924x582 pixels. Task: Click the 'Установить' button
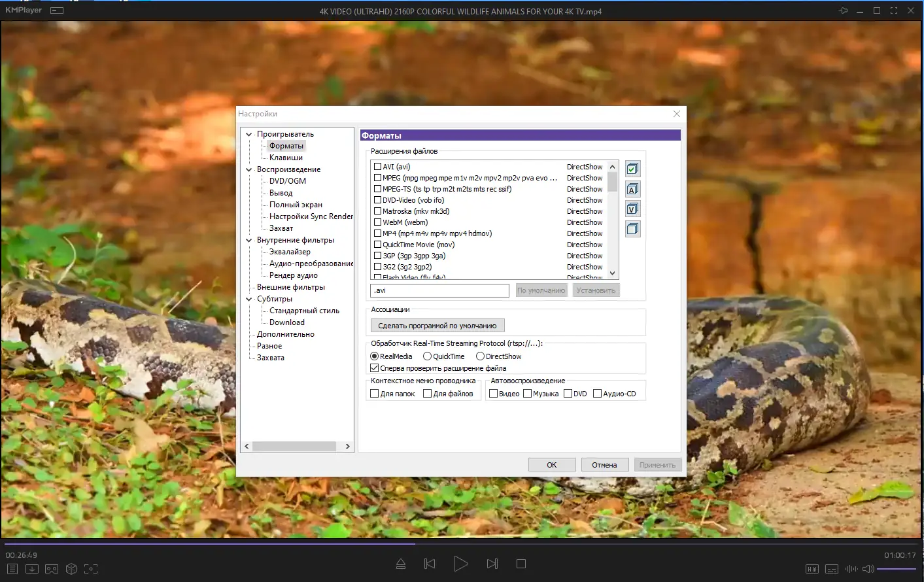point(596,290)
